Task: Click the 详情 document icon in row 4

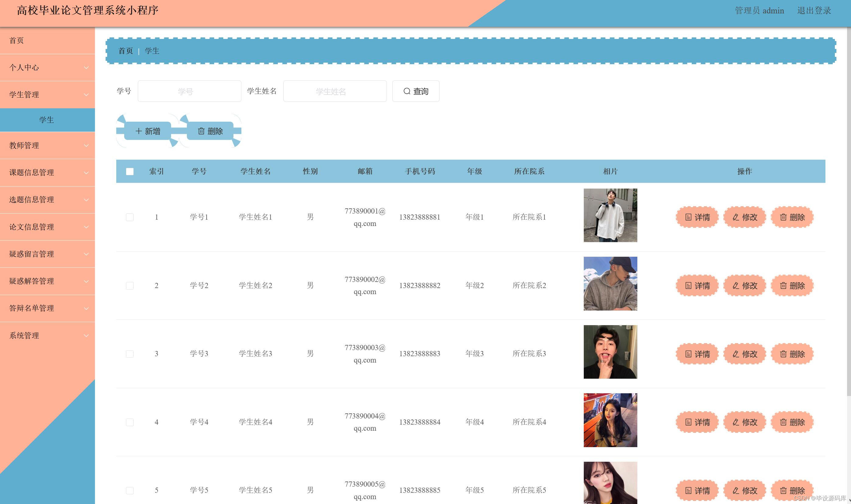Action: tap(688, 422)
